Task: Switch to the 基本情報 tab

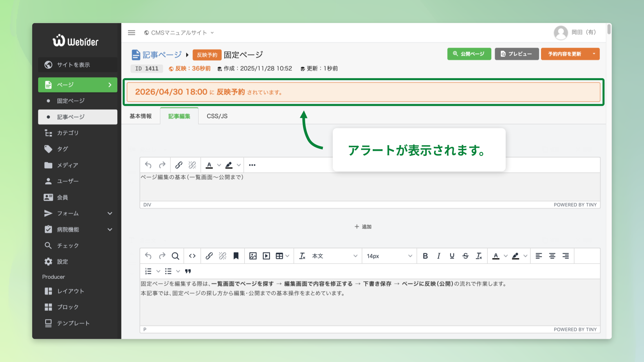Action: tap(141, 116)
